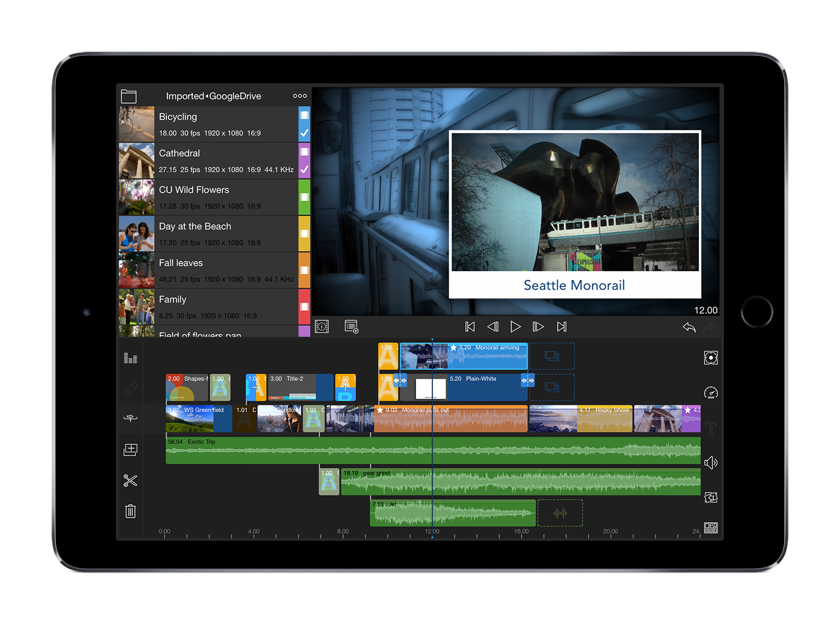This screenshot has height=624, width=840.
Task: Select the Monorail arriving clip
Action: tap(464, 356)
